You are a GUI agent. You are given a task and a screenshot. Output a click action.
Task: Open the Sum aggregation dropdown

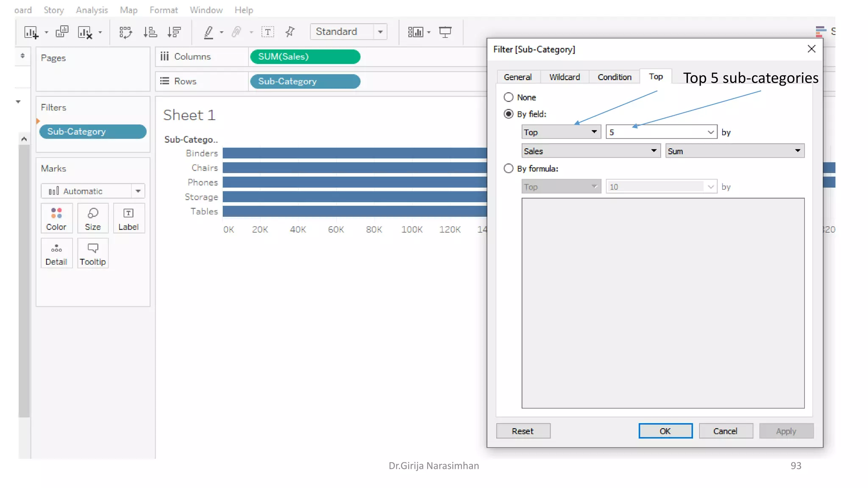(x=797, y=151)
